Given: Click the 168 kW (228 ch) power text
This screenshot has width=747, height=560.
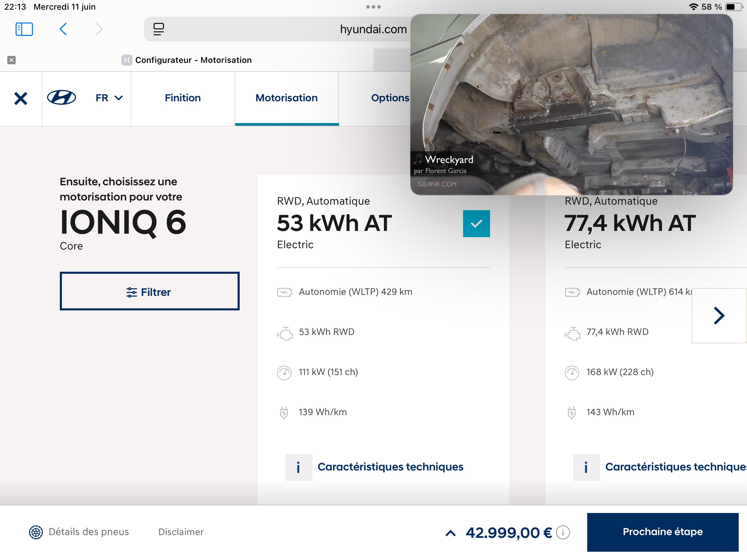Looking at the screenshot, I should pyautogui.click(x=620, y=372).
